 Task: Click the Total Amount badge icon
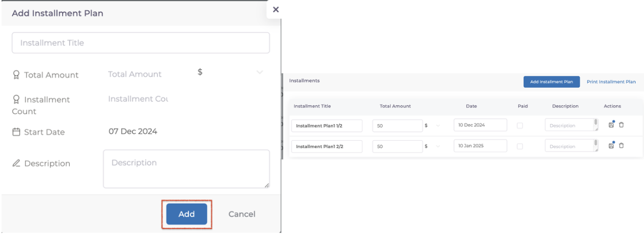tap(16, 75)
